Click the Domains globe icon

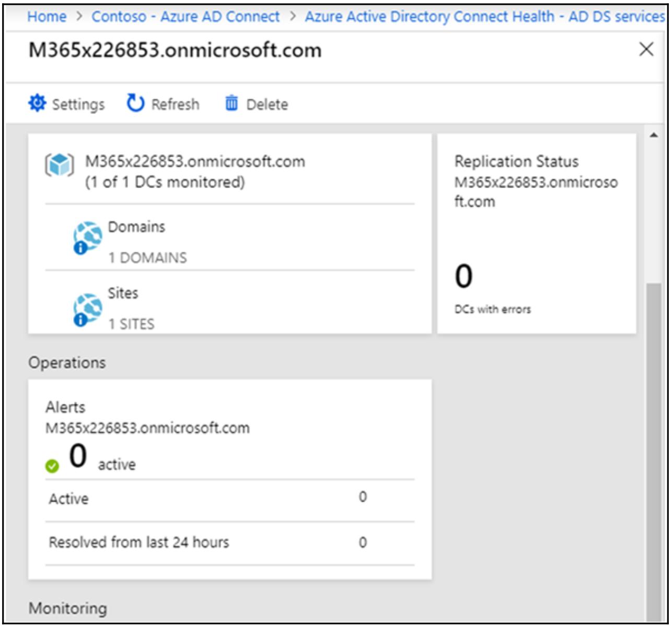pos(87,238)
